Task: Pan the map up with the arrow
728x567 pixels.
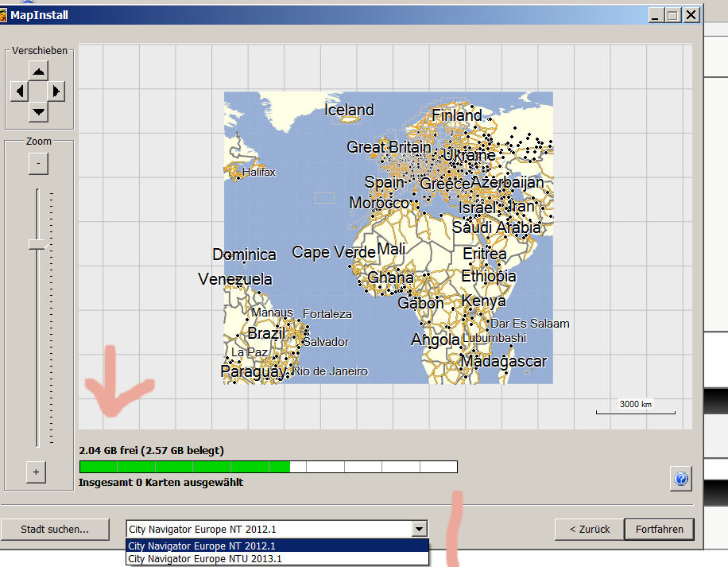Action: click(38, 72)
